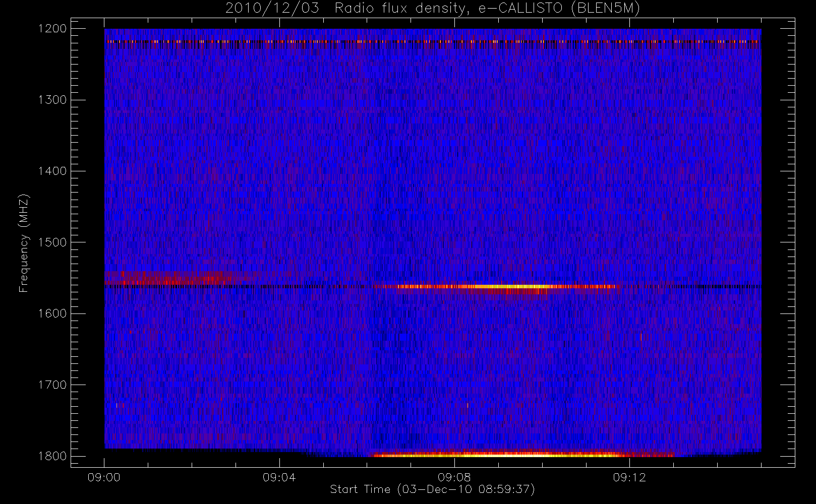
Task: Click the Frequency (MHZ) axis title
Action: click(x=24, y=243)
